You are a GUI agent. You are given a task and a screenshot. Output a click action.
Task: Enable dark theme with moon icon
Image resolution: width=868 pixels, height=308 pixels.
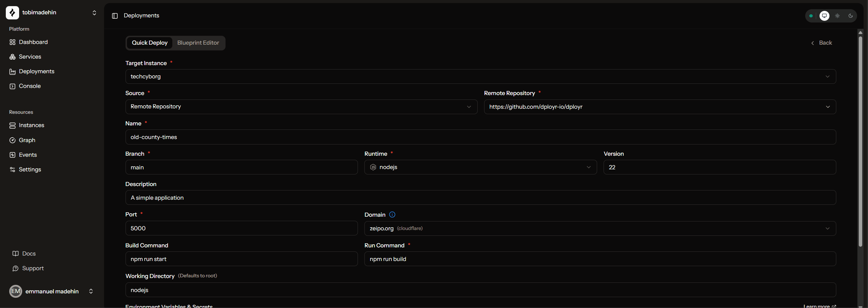coord(851,16)
